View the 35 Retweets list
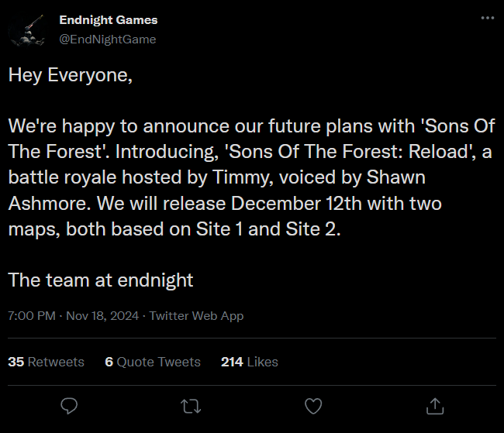This screenshot has height=433, width=504. tap(47, 362)
